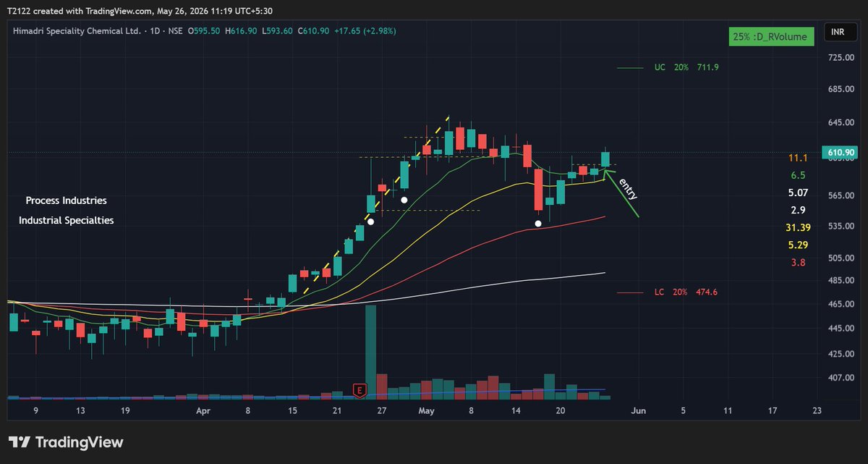Click the yellow 5.29 indicator value

pyautogui.click(x=798, y=245)
